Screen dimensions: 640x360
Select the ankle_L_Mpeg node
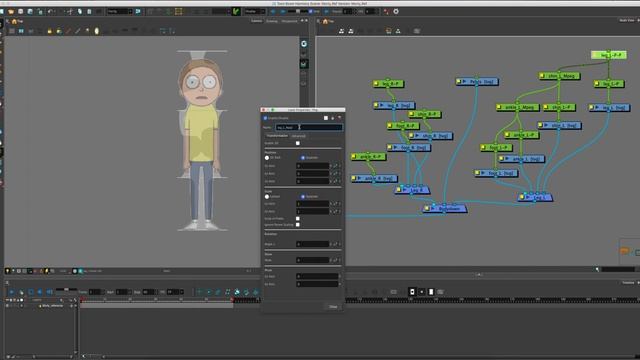[518, 107]
